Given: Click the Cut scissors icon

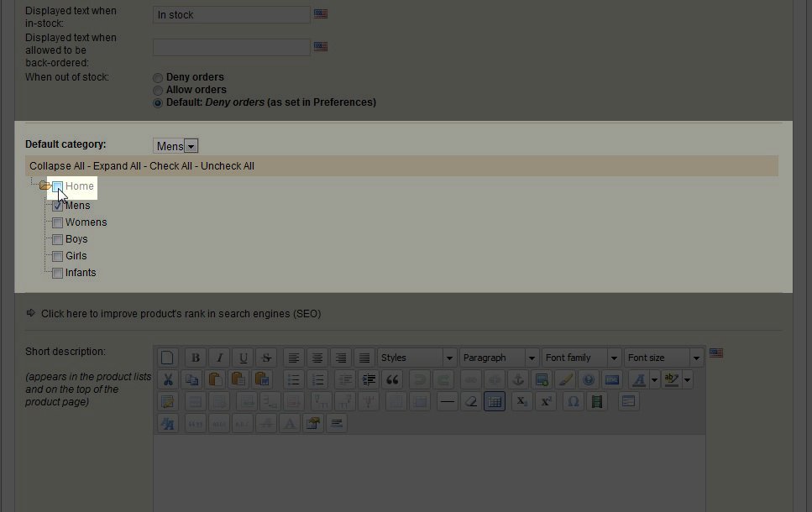Looking at the screenshot, I should 167,379.
